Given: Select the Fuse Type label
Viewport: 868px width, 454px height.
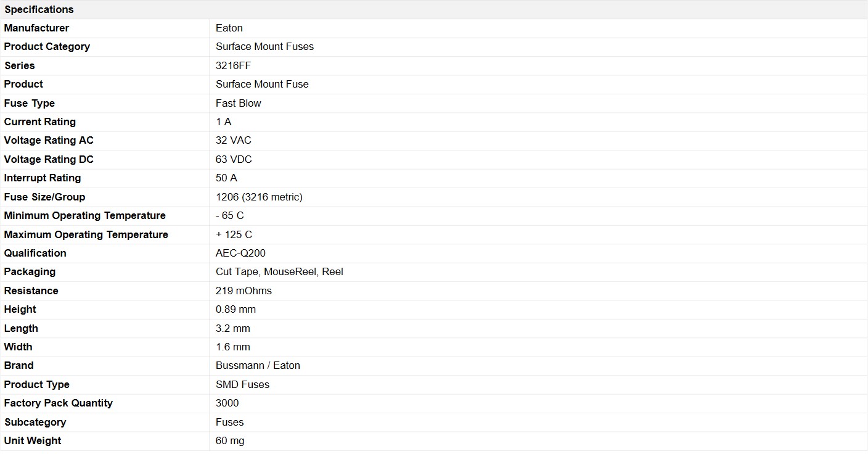Looking at the screenshot, I should [30, 103].
